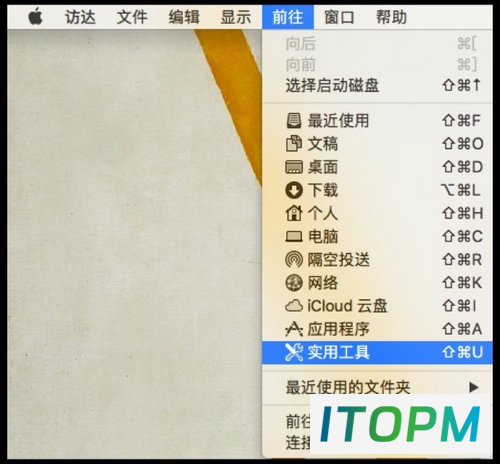Open the 帮助 menu
500x464 pixels.
coord(391,17)
